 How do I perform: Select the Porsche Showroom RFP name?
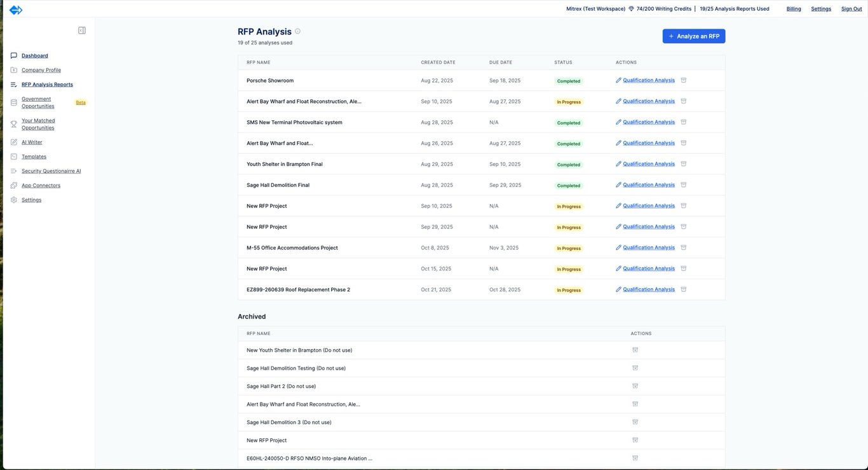(x=270, y=81)
